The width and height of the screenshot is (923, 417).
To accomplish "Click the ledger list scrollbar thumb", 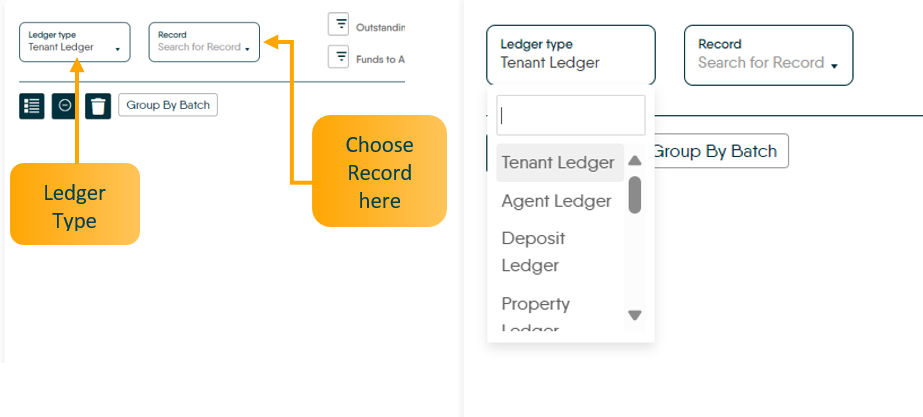I will [634, 195].
